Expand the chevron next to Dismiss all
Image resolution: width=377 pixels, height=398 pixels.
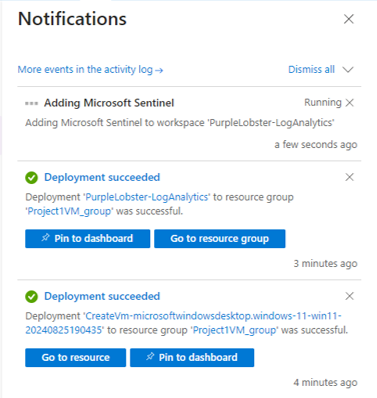pyautogui.click(x=348, y=70)
